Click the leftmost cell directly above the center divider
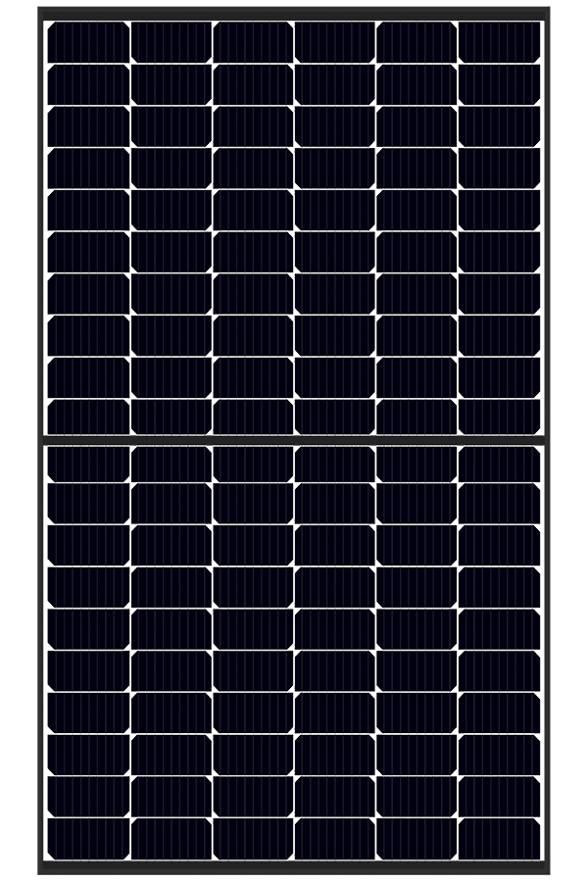The height and width of the screenshot is (882, 588). (x=88, y=416)
